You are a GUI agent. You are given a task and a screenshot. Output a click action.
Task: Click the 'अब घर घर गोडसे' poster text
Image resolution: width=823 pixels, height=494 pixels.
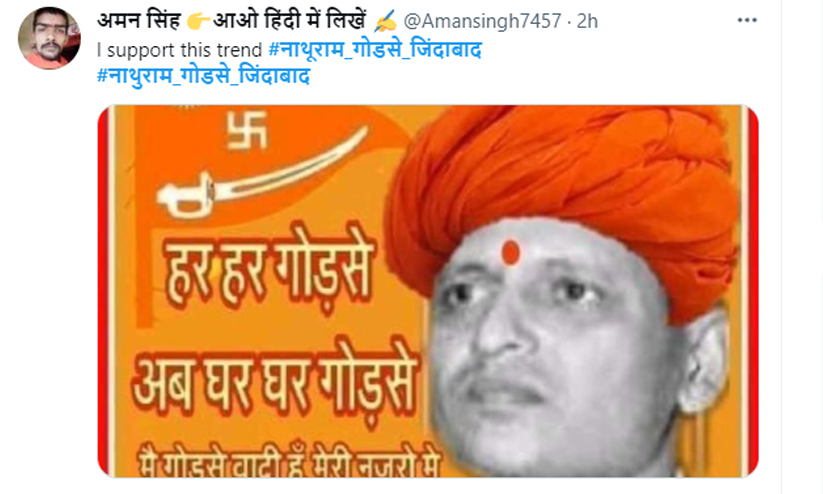tap(275, 379)
